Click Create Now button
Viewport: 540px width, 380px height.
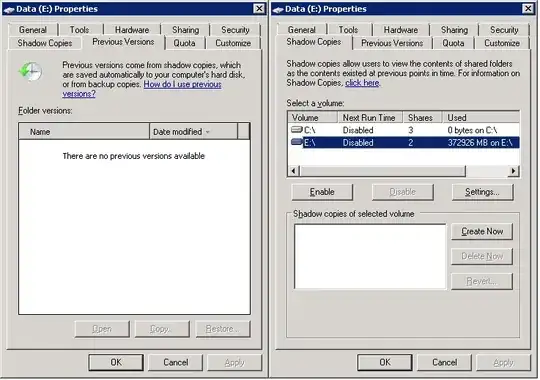pos(482,232)
